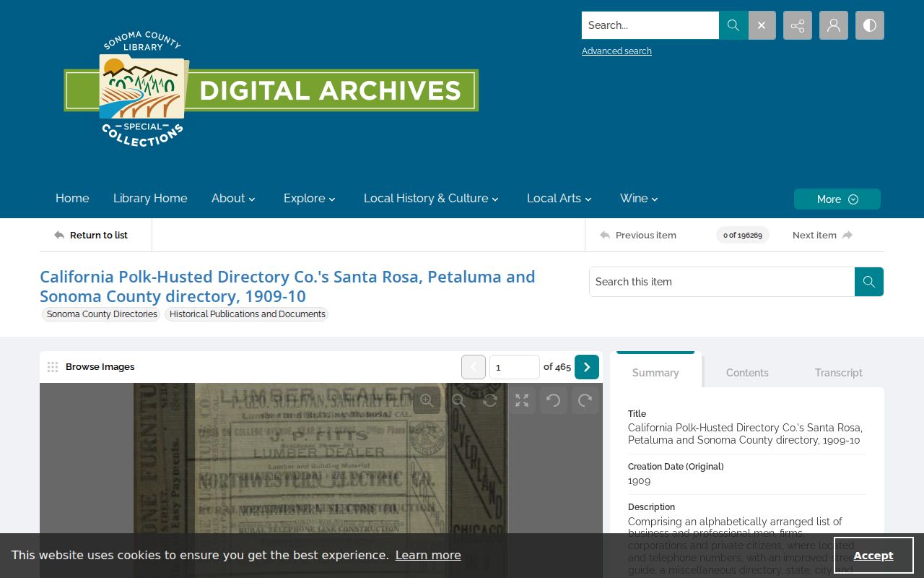Open the image in full screen
Image resolution: width=924 pixels, height=578 pixels.
(522, 400)
